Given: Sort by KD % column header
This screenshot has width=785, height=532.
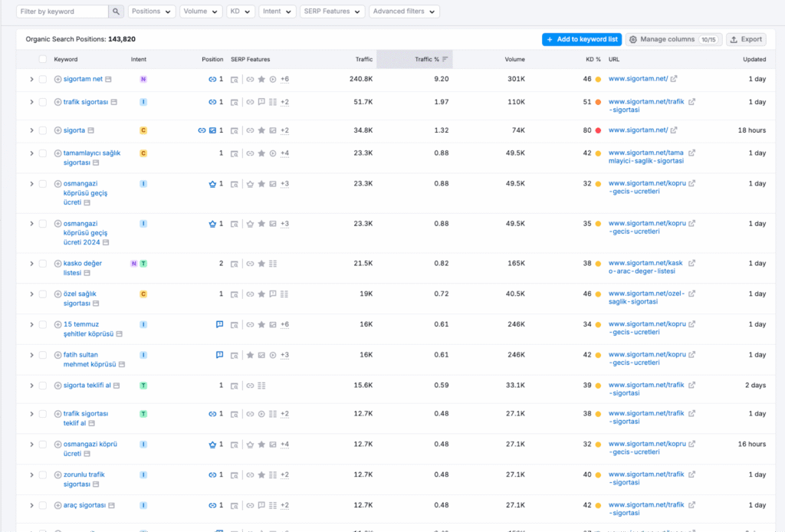Looking at the screenshot, I should [x=593, y=59].
